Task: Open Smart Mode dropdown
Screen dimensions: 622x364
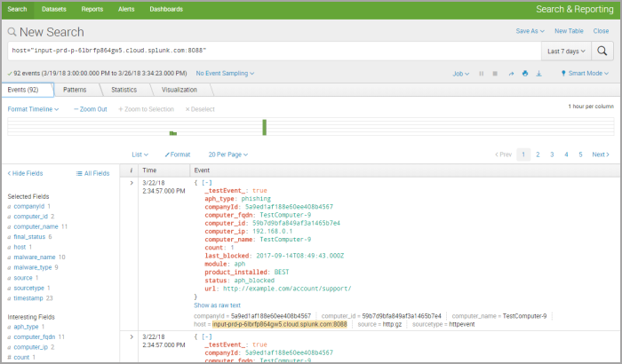Action: click(x=585, y=74)
